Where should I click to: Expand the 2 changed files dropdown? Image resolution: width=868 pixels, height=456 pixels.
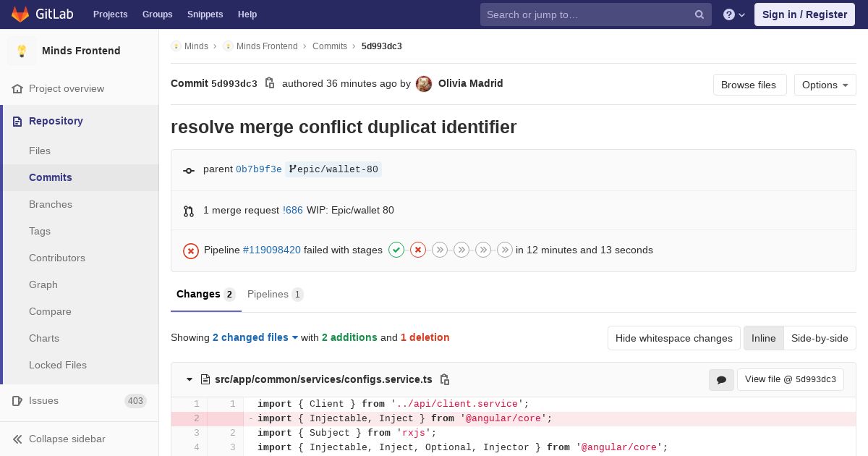[255, 337]
